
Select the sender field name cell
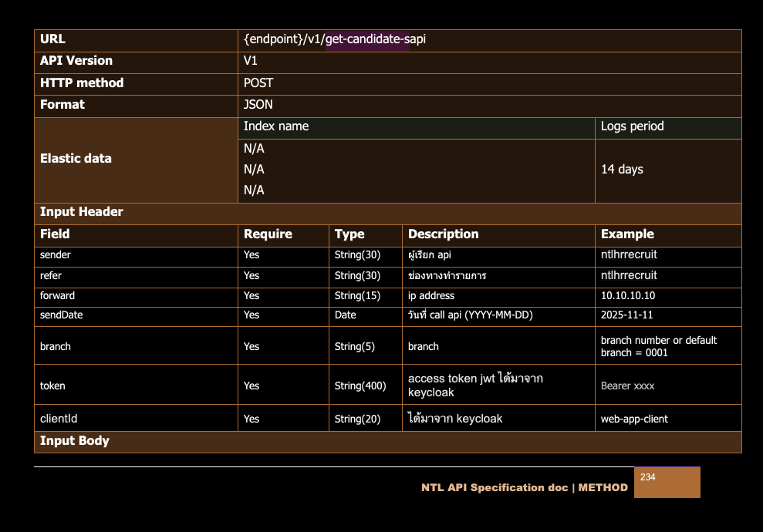coord(56,255)
